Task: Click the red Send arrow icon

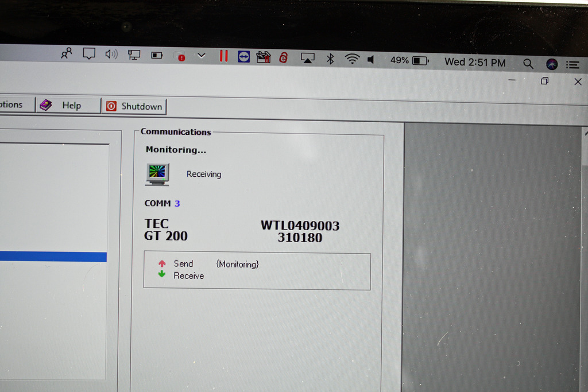Action: [162, 263]
